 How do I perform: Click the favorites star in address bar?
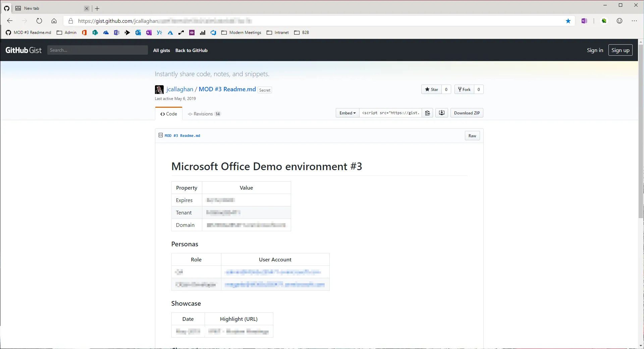pos(568,21)
